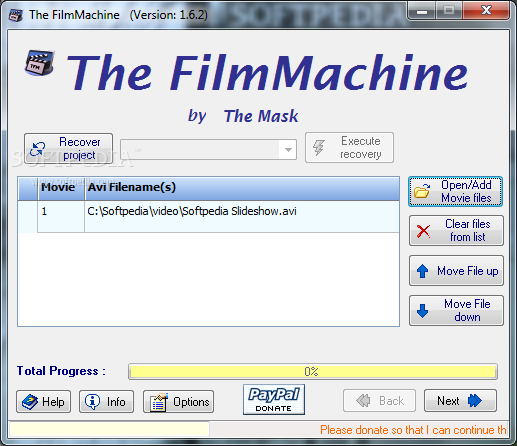The height and width of the screenshot is (446, 517).
Task: Click the PayPal Donate button
Action: (x=274, y=400)
